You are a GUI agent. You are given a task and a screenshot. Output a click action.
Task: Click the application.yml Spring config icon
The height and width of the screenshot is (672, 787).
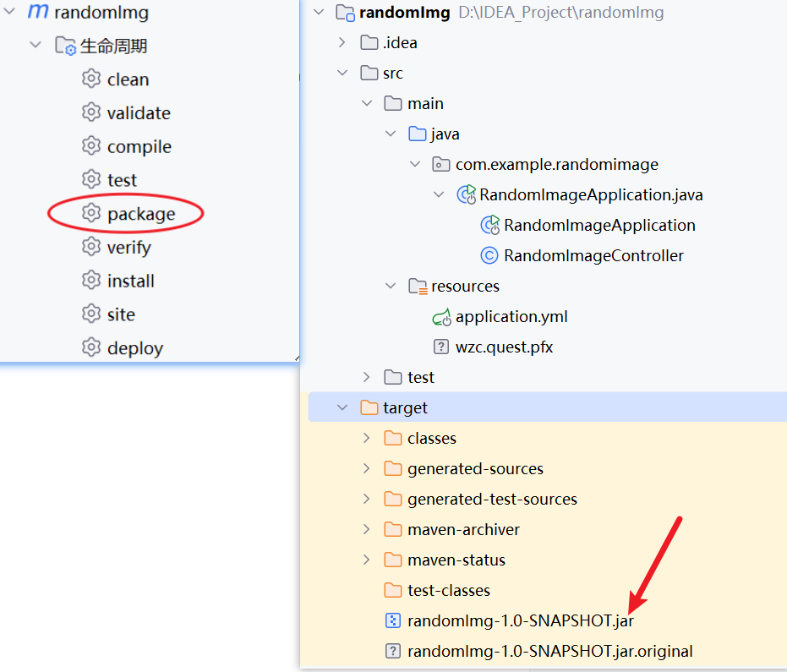tap(441, 317)
